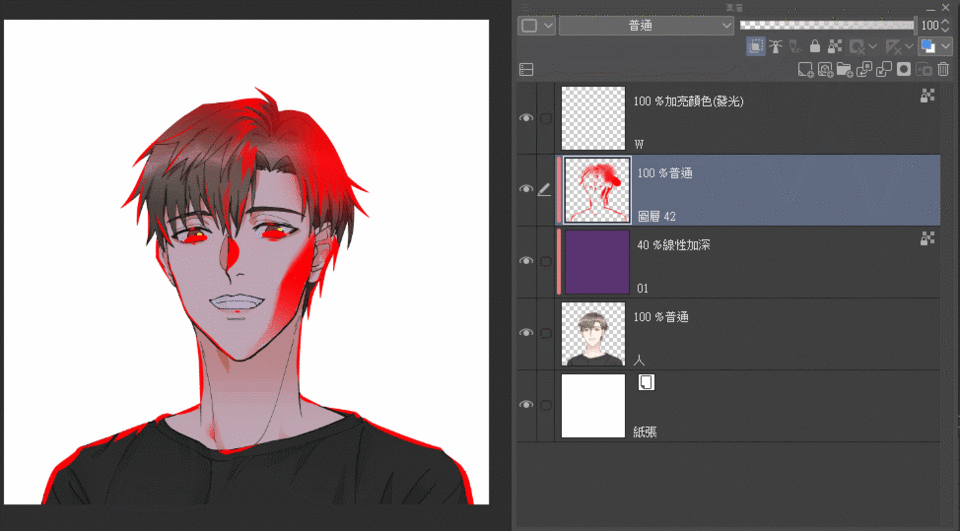Toggle Clip to Layer Below
This screenshot has height=531, width=960.
tap(756, 47)
